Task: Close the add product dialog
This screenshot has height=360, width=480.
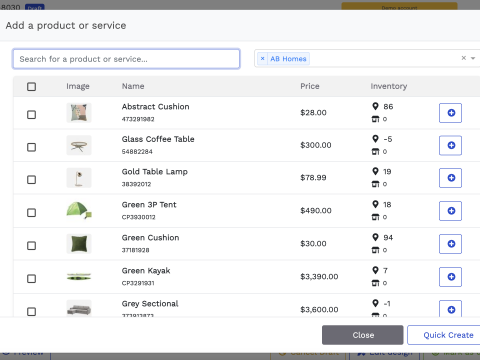Action: 363,335
